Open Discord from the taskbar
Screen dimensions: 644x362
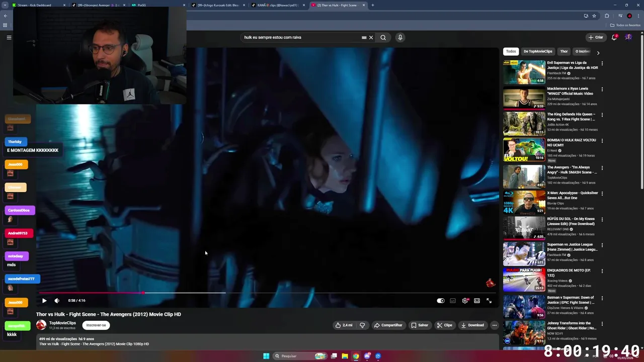[367, 356]
